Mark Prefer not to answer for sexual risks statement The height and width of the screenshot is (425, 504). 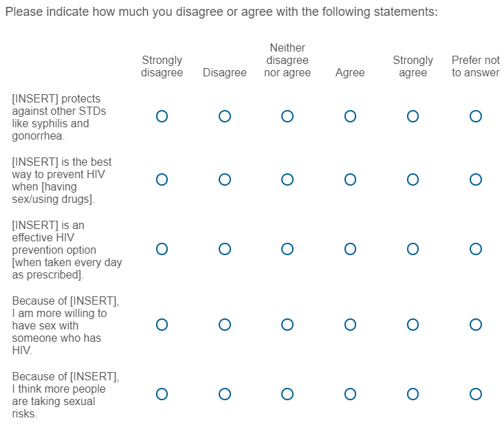[x=475, y=394]
